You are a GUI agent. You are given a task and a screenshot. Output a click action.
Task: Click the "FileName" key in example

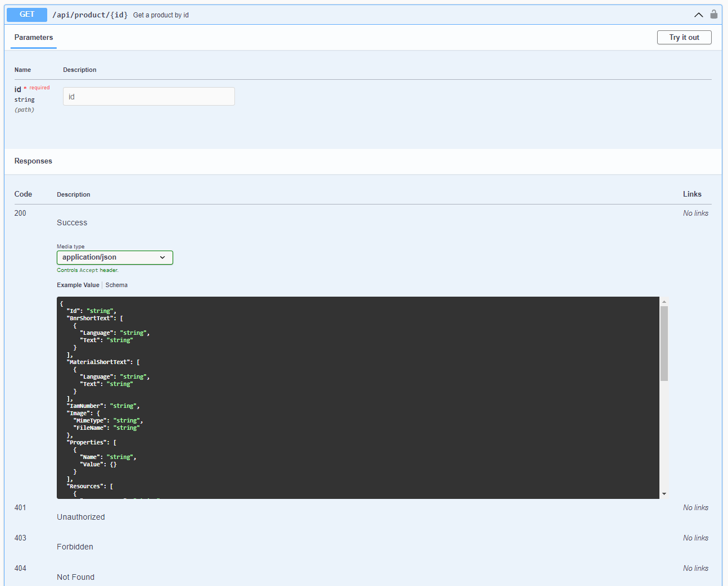[91, 428]
